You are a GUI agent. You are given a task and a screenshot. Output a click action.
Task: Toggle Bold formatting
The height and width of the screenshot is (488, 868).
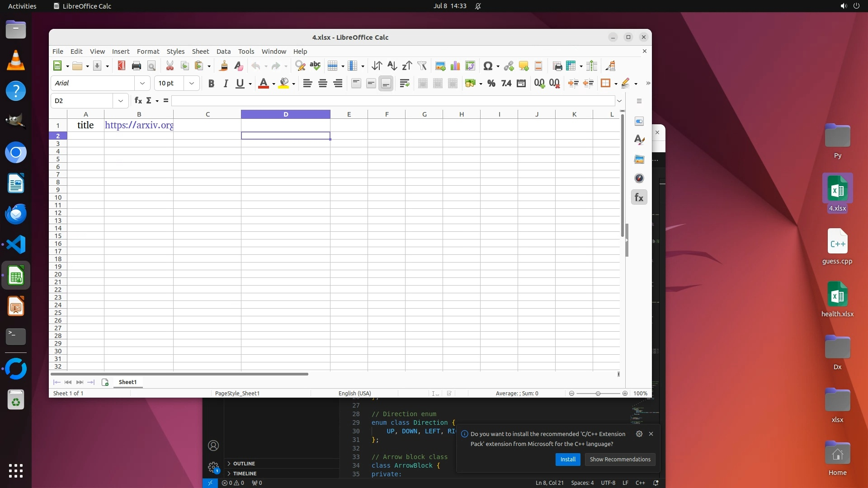tap(211, 83)
